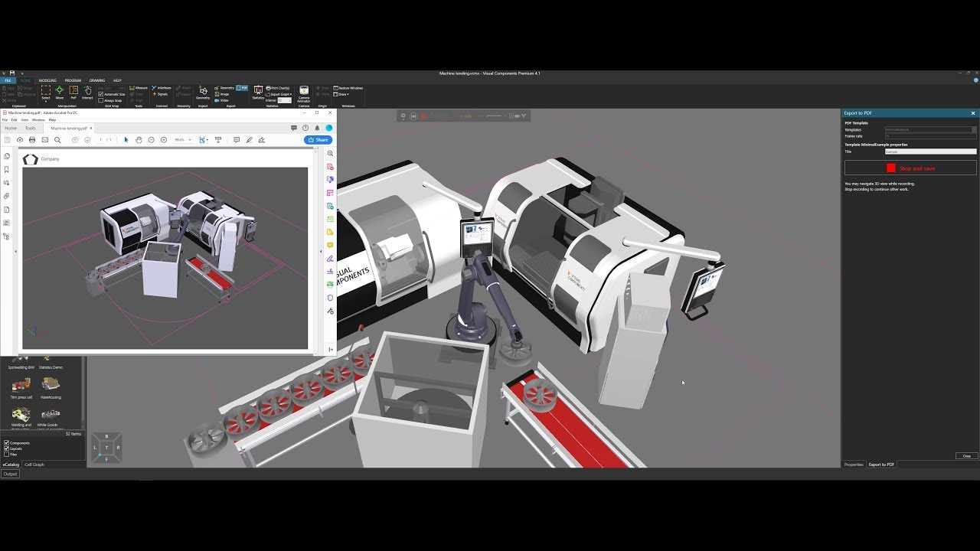The height and width of the screenshot is (551, 980).
Task: Click the Restore Windows button
Action: (348, 88)
